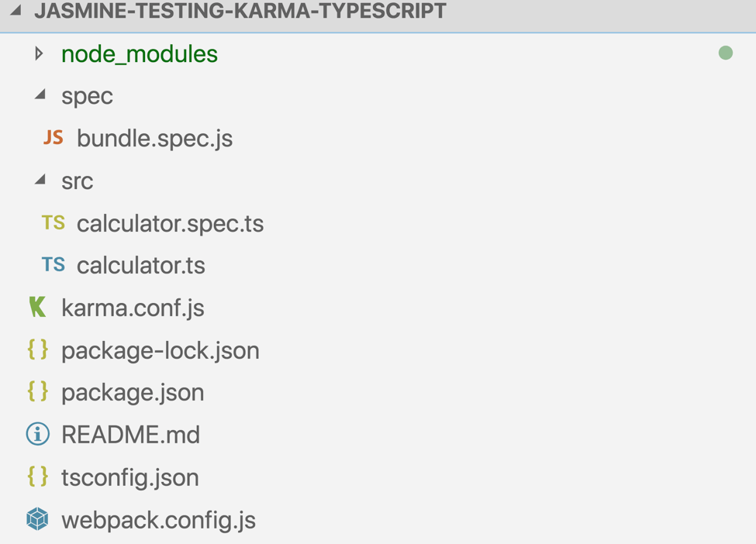
Task: Open the calculator.ts file
Action: pyautogui.click(x=141, y=266)
